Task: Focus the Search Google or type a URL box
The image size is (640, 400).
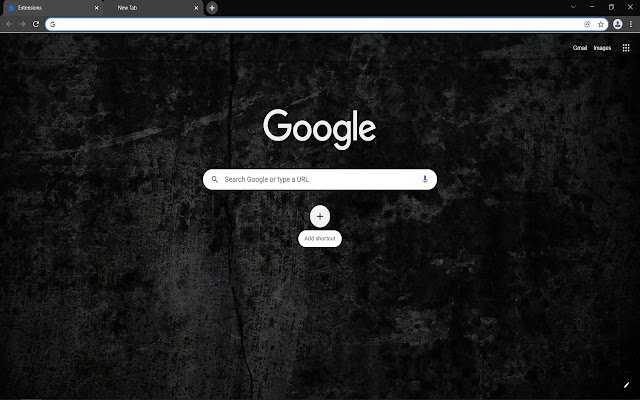Action: 320,179
